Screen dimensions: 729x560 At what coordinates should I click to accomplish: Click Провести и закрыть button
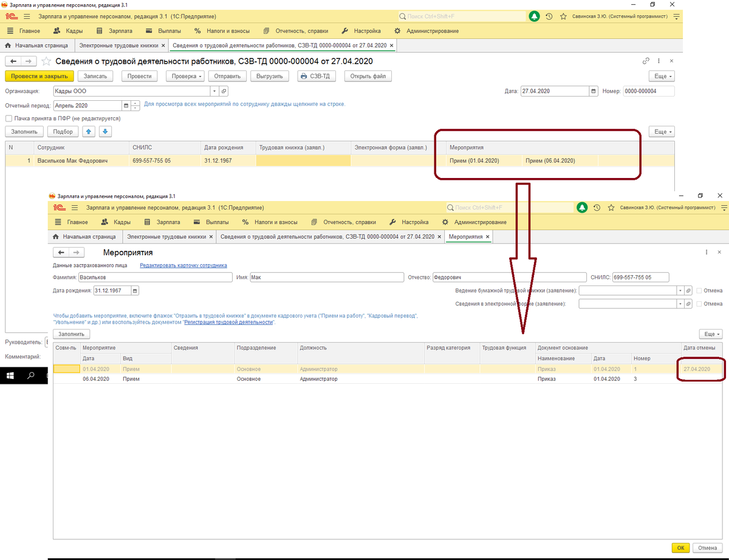point(39,76)
